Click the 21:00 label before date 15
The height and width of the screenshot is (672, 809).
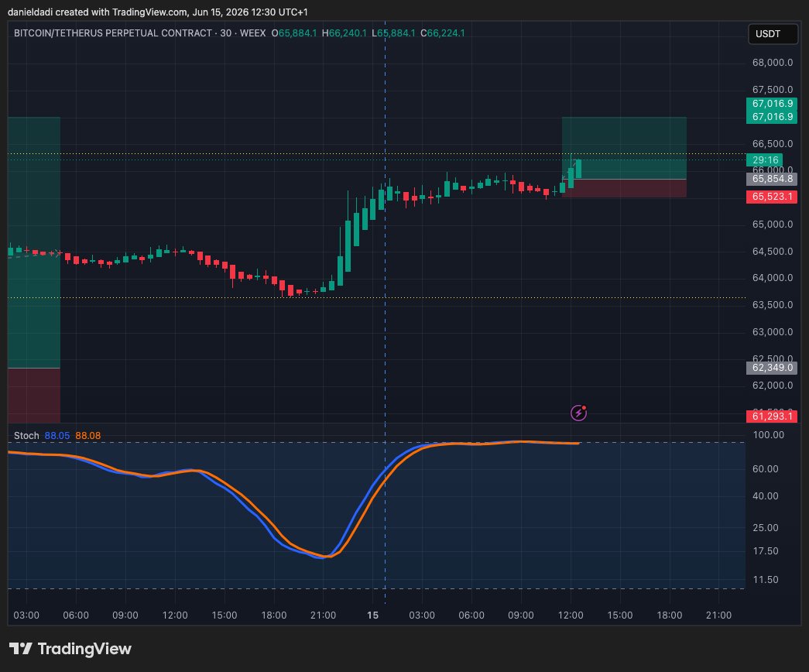click(x=323, y=615)
